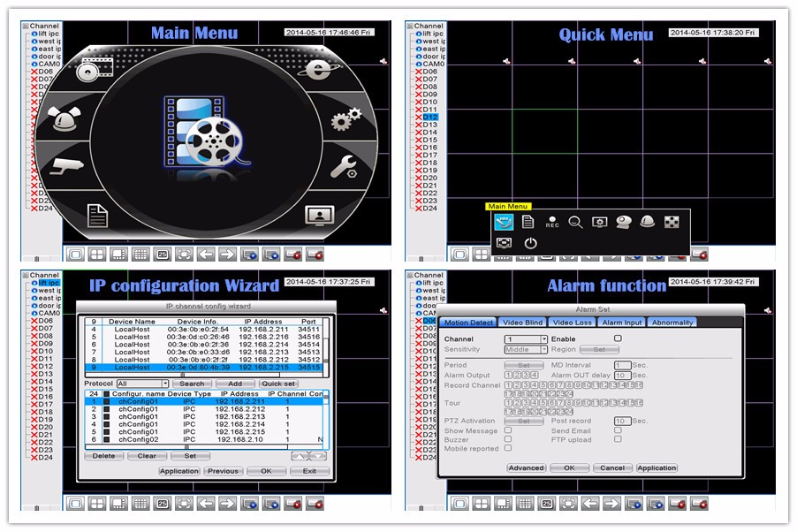Expand the Channel dropdown in Alarm Set
Image resolution: width=797 pixels, height=532 pixels.
pyautogui.click(x=527, y=339)
